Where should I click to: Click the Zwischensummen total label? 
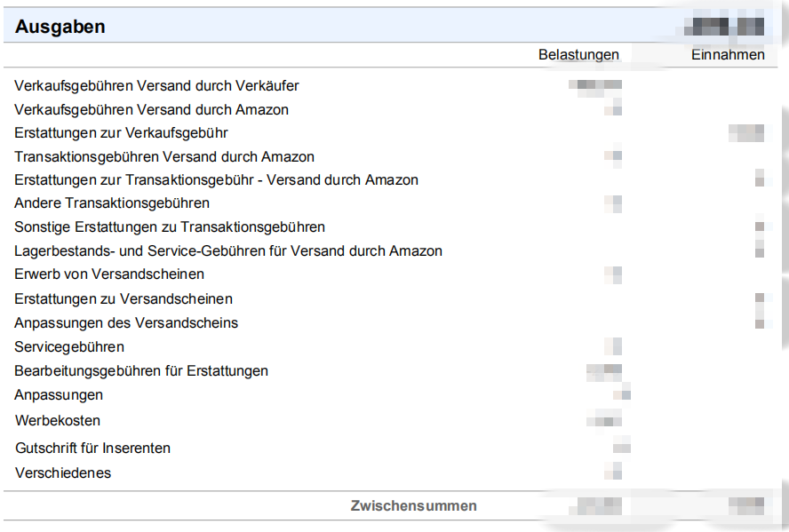413,506
